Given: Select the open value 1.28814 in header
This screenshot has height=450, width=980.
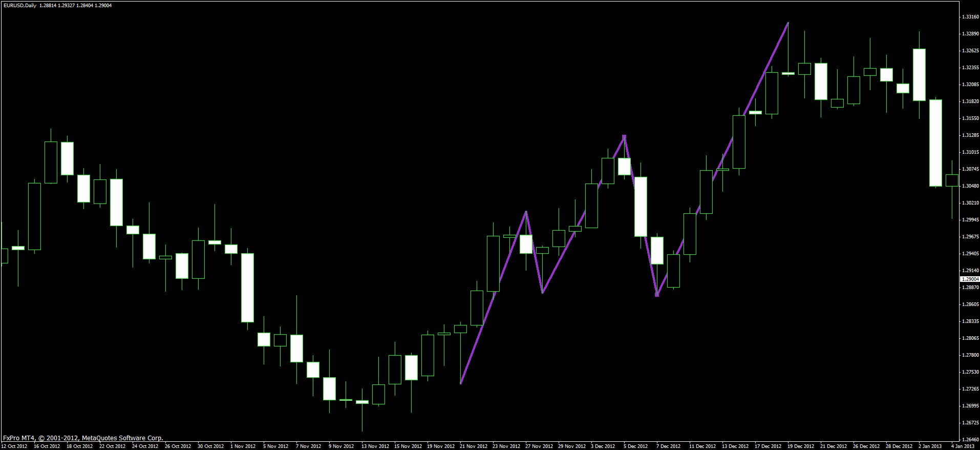Looking at the screenshot, I should [x=48, y=6].
